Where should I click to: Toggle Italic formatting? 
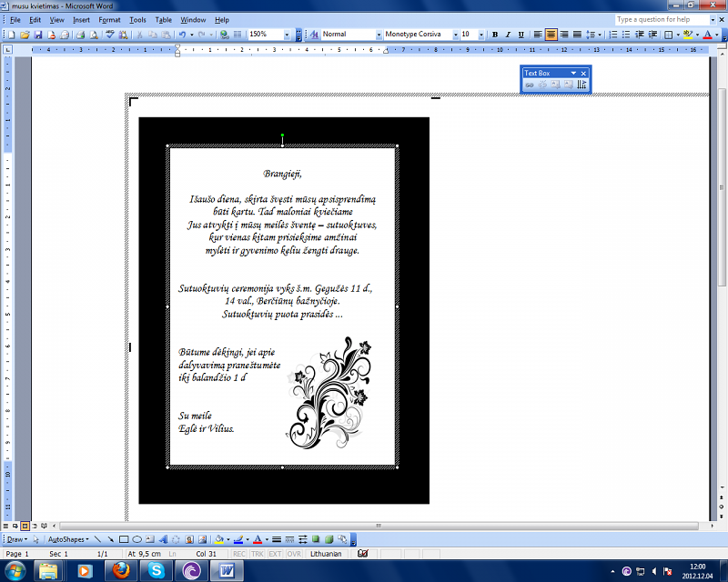[x=508, y=35]
